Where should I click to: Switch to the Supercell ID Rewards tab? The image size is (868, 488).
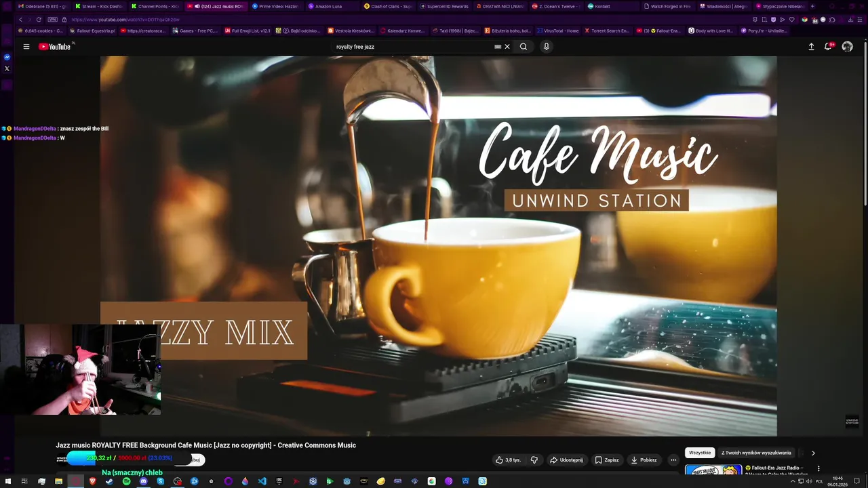pos(444,6)
